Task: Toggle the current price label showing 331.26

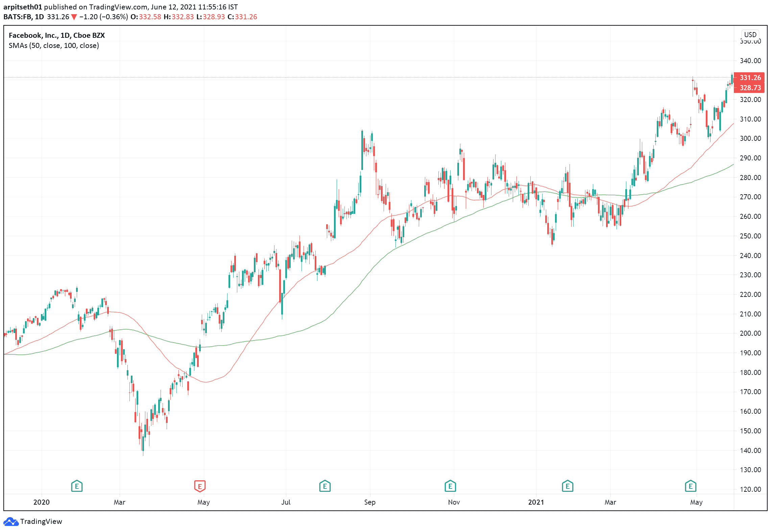Action: (x=751, y=78)
